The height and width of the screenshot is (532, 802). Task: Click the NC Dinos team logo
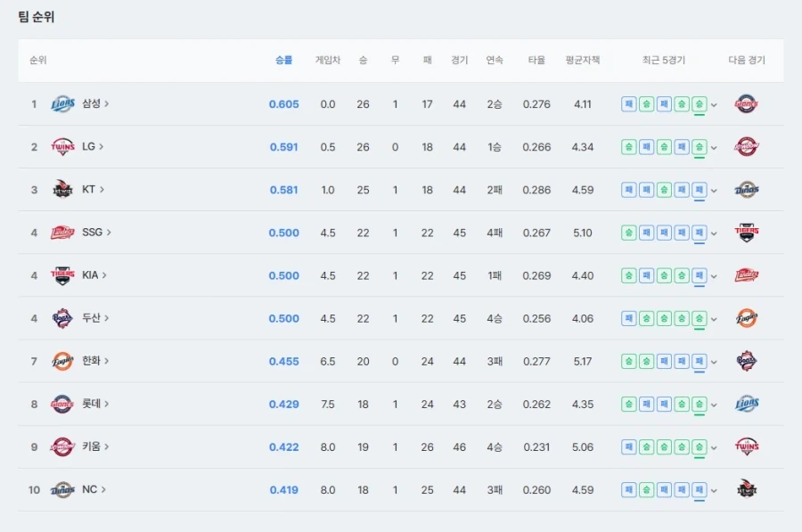pyautogui.click(x=62, y=490)
